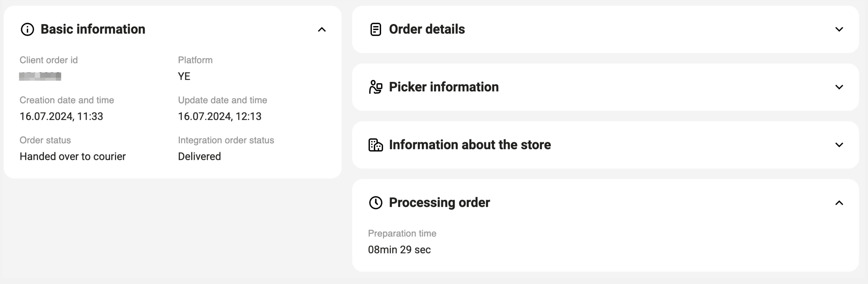
Task: Click the Delivered integration status text
Action: 199,156
